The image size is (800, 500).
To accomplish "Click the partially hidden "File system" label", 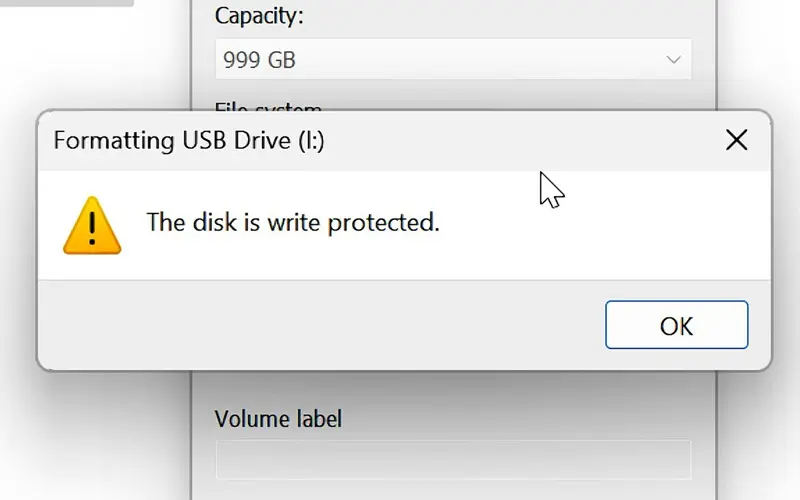I will coord(268,107).
